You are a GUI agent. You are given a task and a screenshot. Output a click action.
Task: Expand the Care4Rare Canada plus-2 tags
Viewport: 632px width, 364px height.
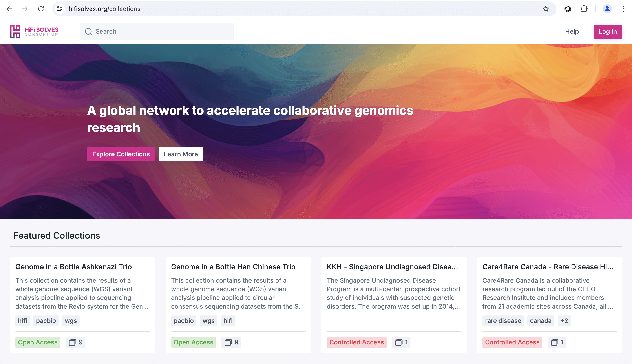coord(563,321)
